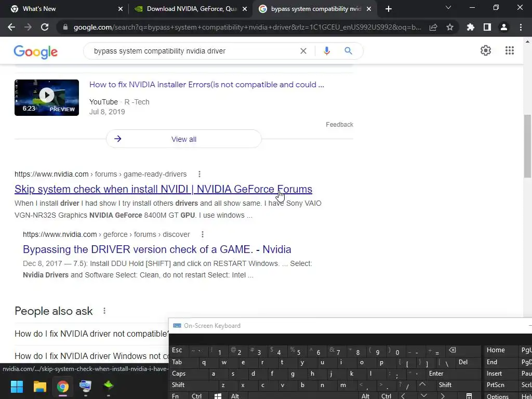
Task: Click the Home key on the On-Screen Keyboard
Action: [500, 351]
